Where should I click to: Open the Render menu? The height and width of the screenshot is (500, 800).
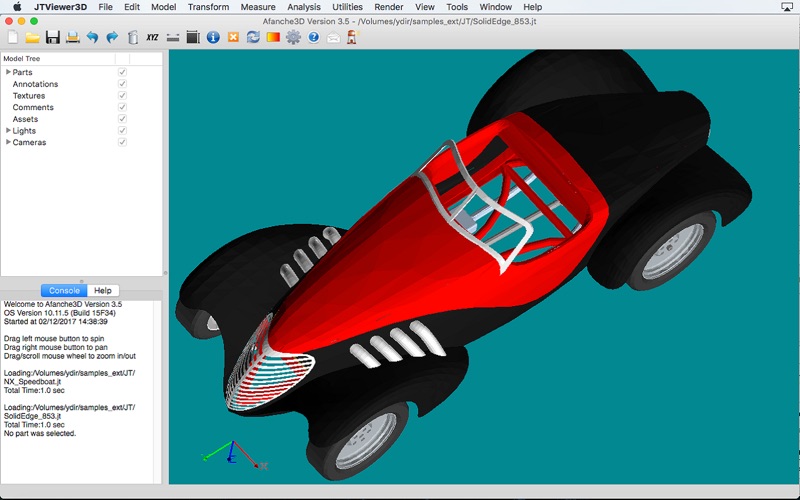pos(389,7)
